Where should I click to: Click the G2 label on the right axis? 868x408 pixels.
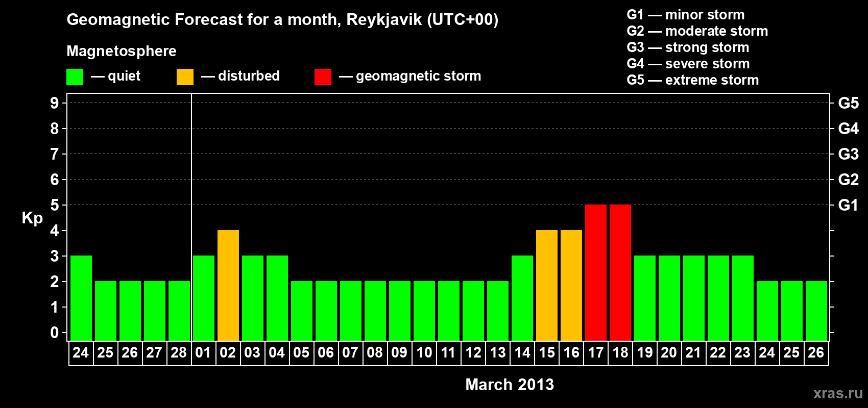point(849,180)
